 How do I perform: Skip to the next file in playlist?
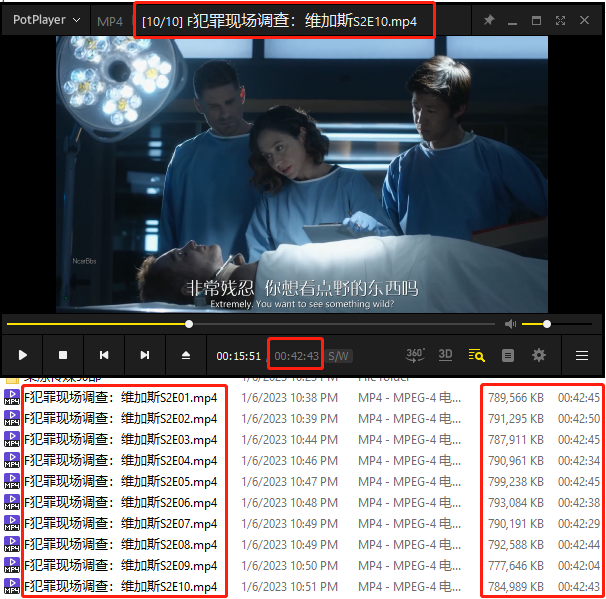(145, 355)
